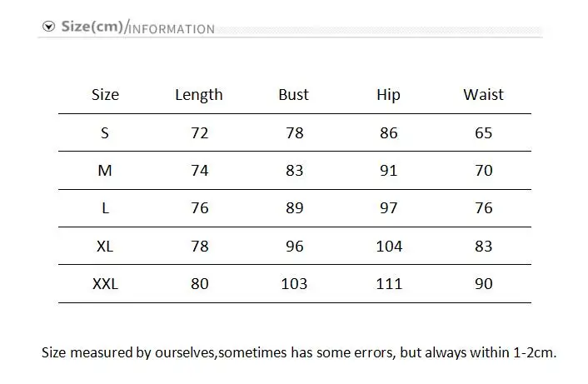This screenshot has width=588, height=384.
Task: Click the Waist value 90 for size XXL
Action: (484, 284)
